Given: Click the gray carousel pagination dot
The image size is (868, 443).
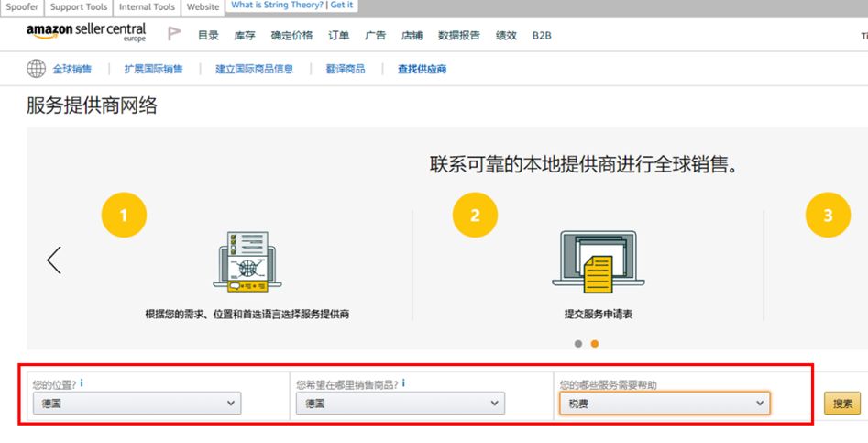Looking at the screenshot, I should coord(578,344).
